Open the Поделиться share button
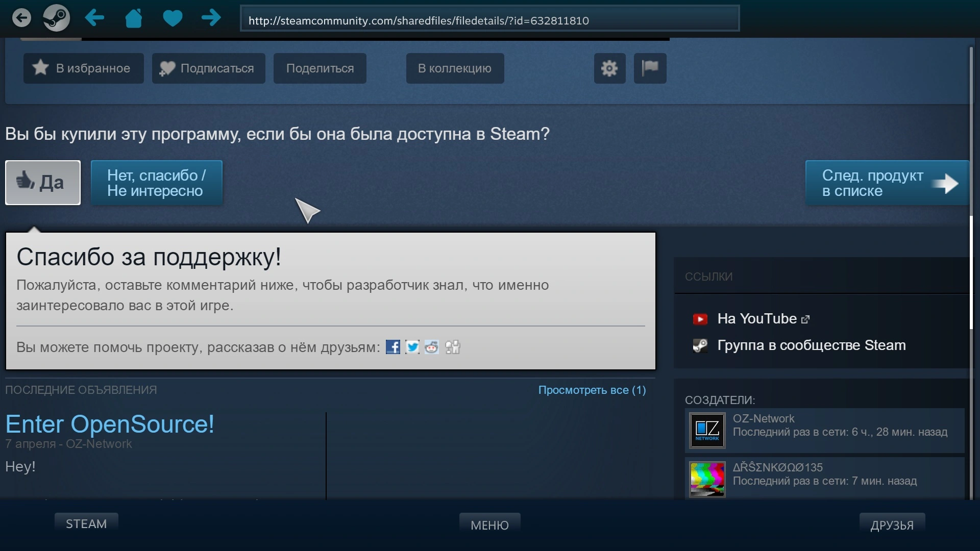The width and height of the screenshot is (980, 551). 320,68
